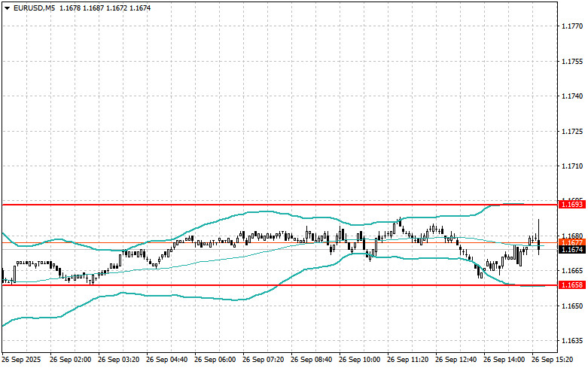Image resolution: width=588 pixels, height=368 pixels.
Task: Click the 26 Sep 02:00 time label
Action: (x=70, y=360)
